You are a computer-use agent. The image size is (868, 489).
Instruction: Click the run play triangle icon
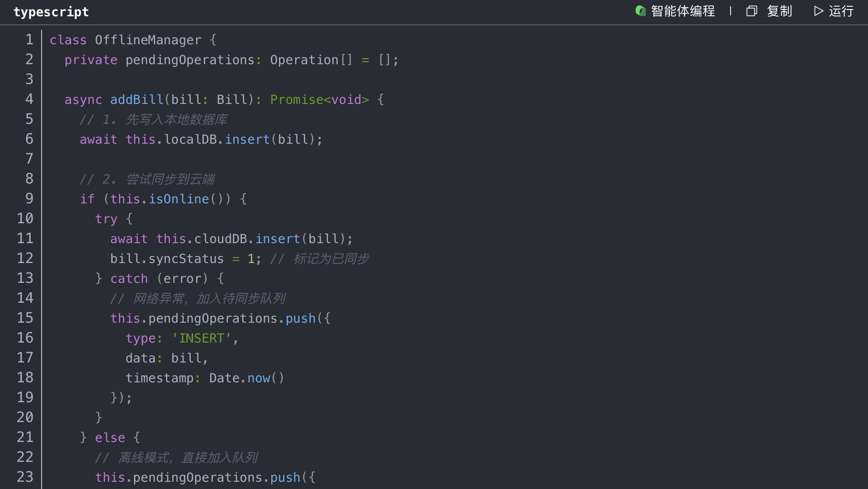tap(818, 11)
